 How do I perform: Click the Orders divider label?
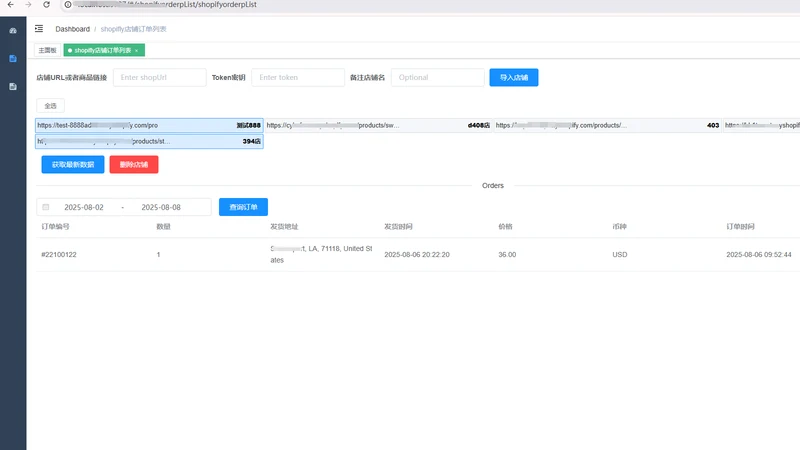tap(493, 186)
